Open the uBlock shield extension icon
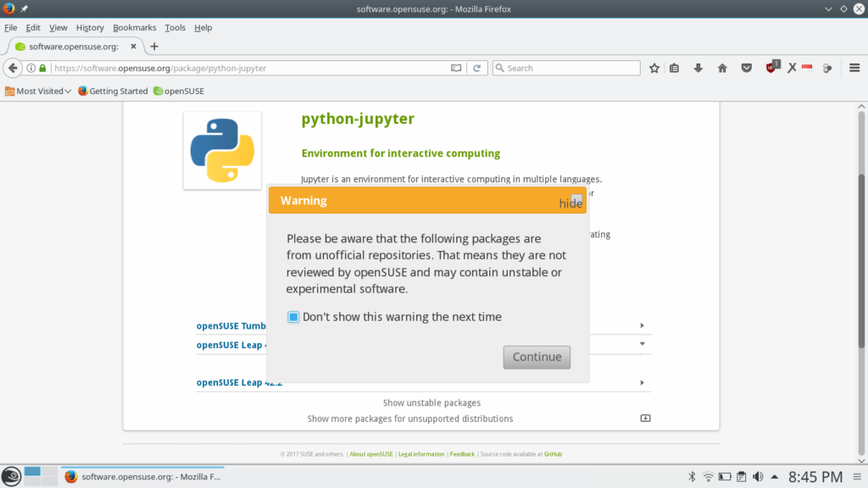 (772, 68)
